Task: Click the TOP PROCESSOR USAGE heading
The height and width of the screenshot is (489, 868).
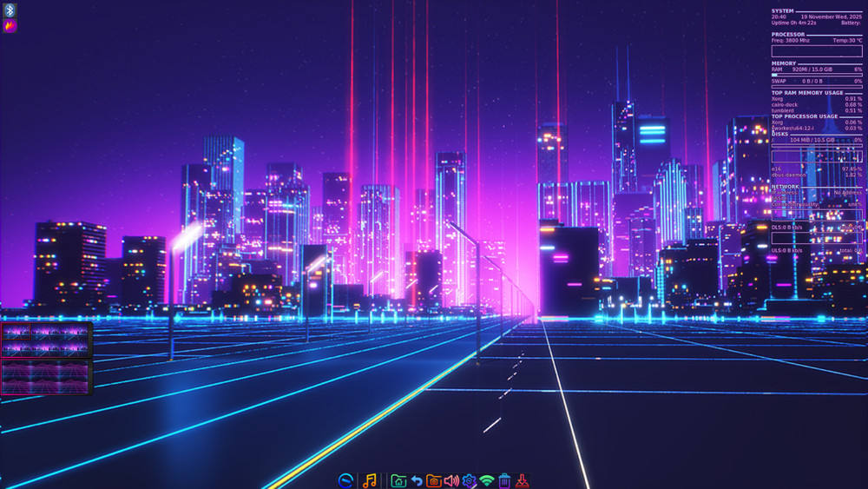Action: click(x=805, y=116)
